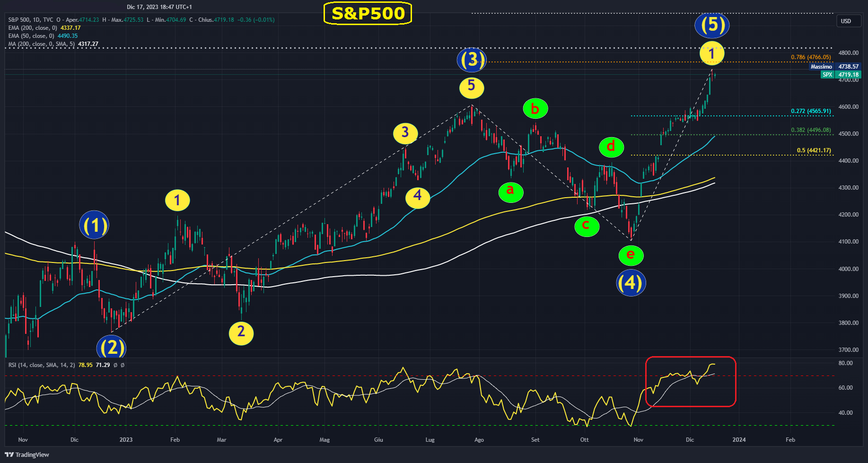Click the 2023 time axis label
The image size is (868, 463).
pyautogui.click(x=126, y=440)
